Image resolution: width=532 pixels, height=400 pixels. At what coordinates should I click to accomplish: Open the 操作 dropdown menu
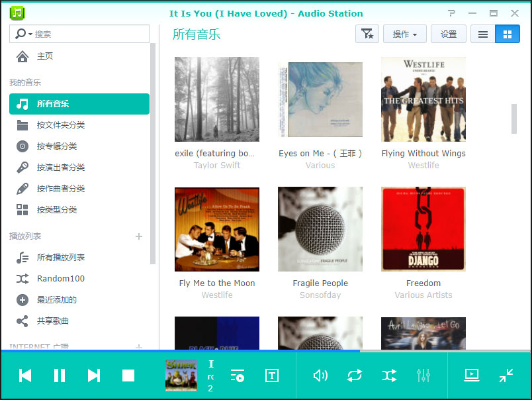pos(404,34)
